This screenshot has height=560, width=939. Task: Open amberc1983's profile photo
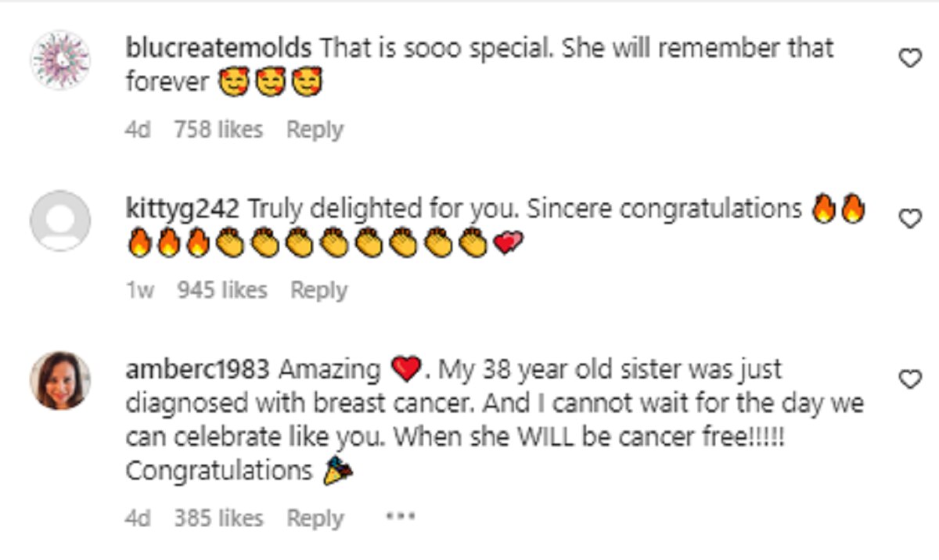[x=60, y=380]
